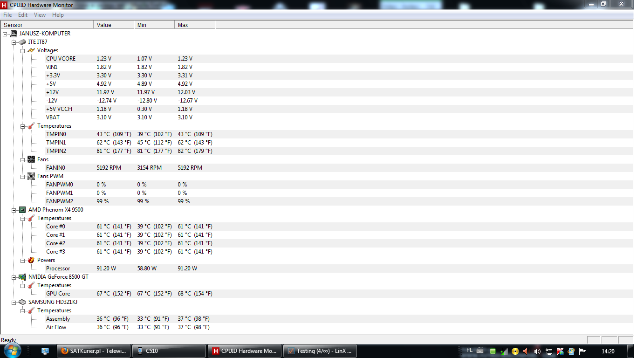
Task: Click the CPUID Hardware Monitor taskbar button
Action: [244, 351]
